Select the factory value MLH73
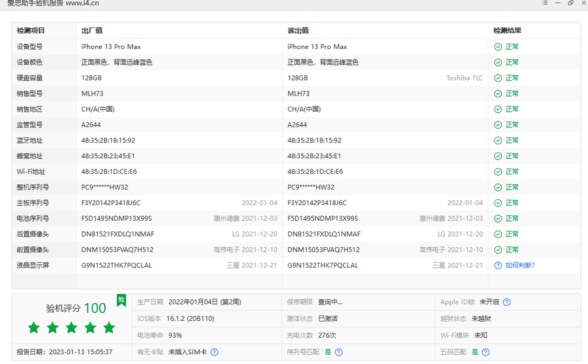 coord(92,93)
